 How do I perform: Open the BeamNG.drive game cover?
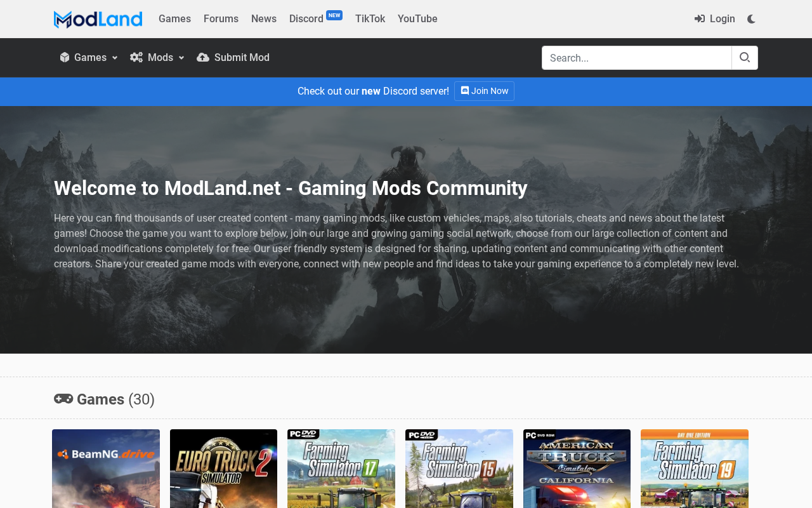click(106, 469)
